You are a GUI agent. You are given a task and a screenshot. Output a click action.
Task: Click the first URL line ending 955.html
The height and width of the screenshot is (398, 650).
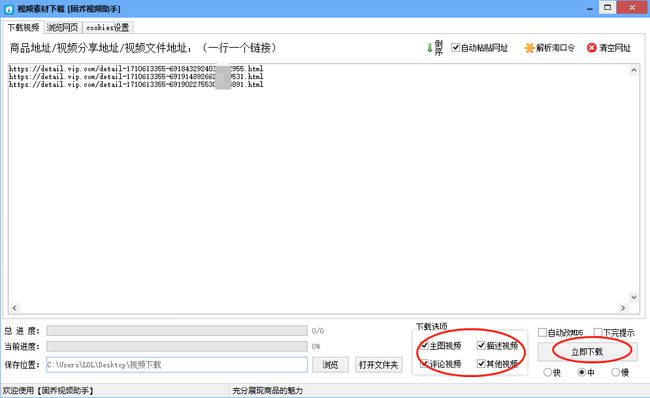(136, 69)
